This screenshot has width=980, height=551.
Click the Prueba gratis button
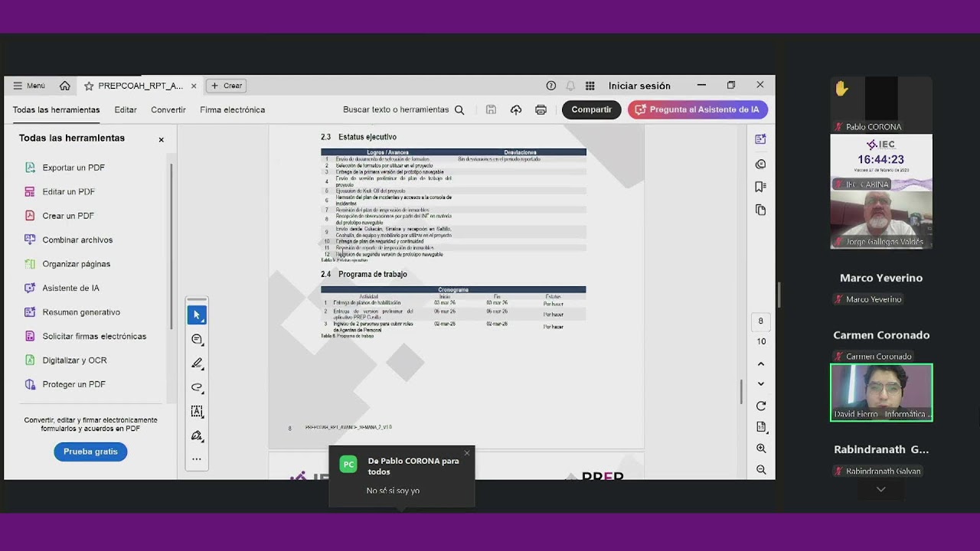tap(90, 452)
